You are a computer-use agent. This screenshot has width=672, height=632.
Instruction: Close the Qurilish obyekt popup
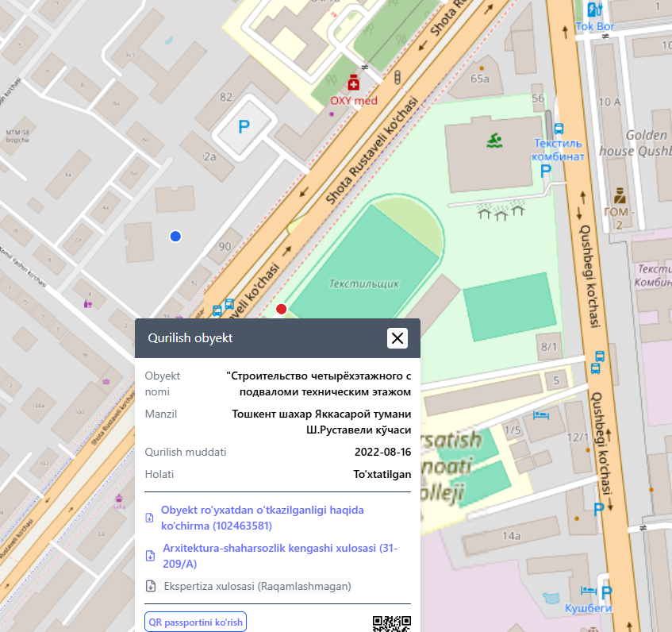[397, 338]
